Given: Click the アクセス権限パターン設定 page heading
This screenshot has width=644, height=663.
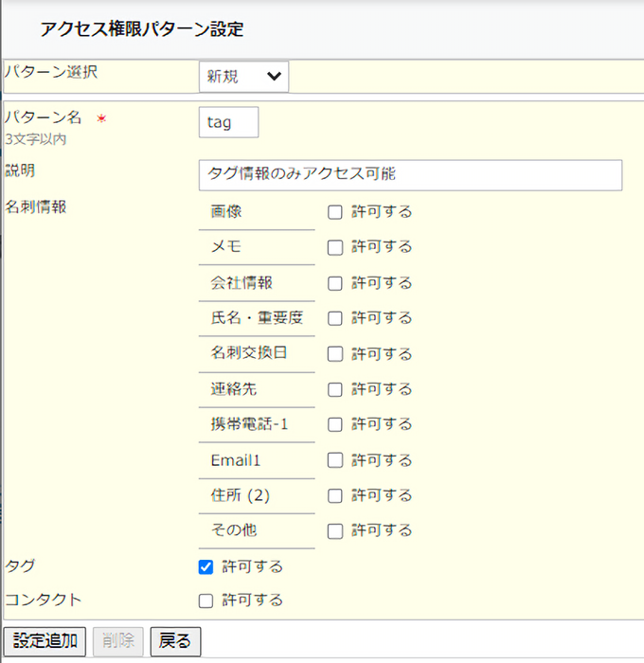Looking at the screenshot, I should pyautogui.click(x=142, y=29).
